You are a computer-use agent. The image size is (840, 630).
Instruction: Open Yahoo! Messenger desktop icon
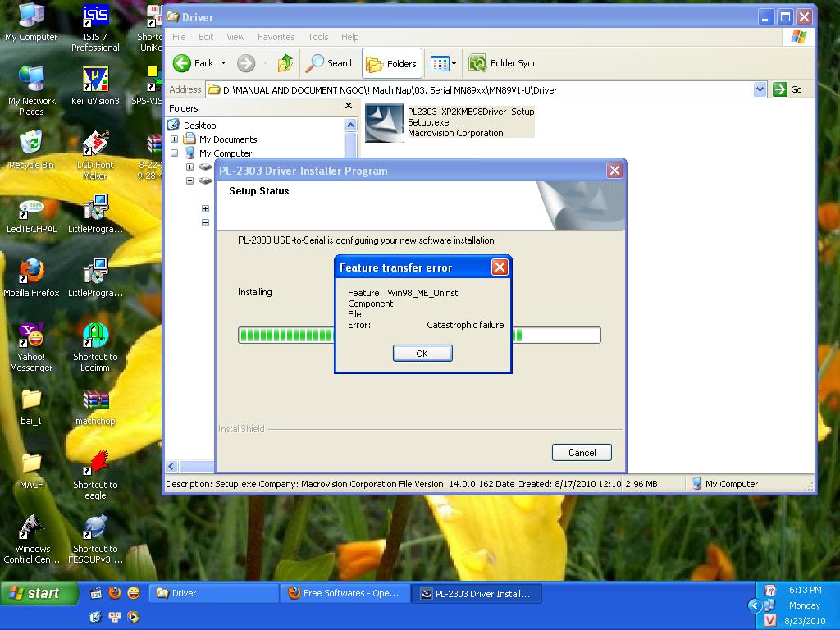[31, 347]
